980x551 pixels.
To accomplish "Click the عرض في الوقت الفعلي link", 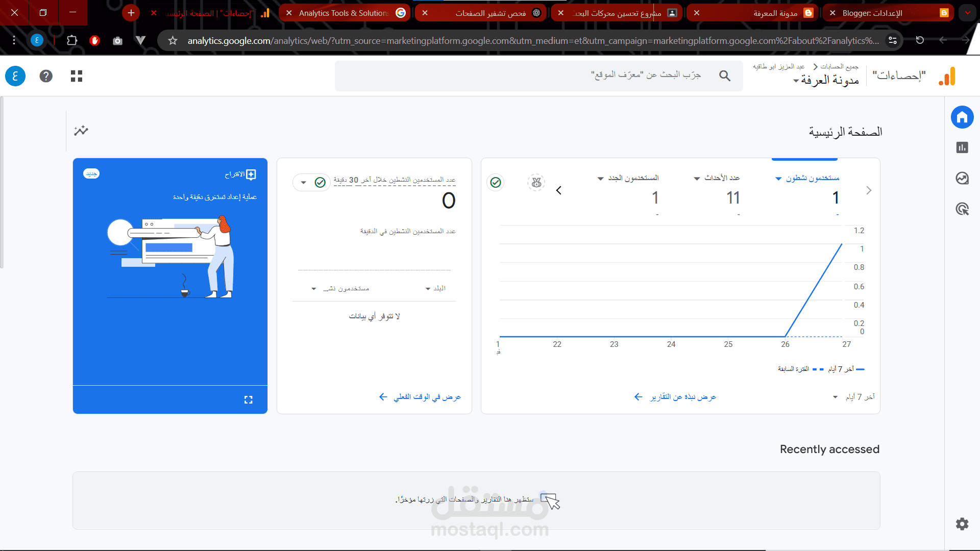I will pos(420,397).
